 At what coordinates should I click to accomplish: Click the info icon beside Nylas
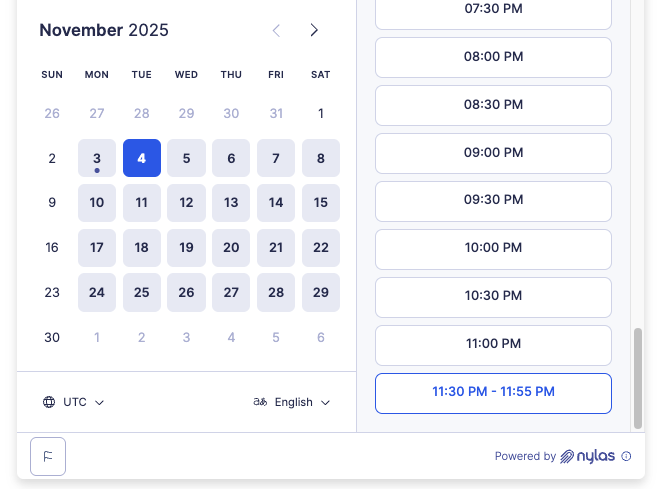(627, 456)
